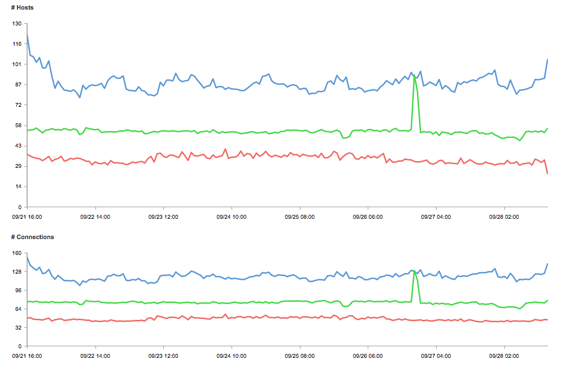The image size is (588, 381).
Task: Click "09/26 06:00" under the Hosts chart
Action: tap(368, 217)
